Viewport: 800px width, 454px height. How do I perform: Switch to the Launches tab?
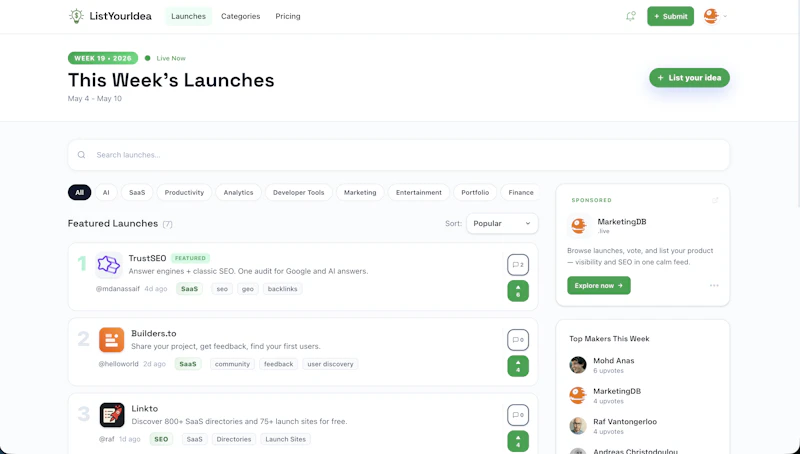tap(188, 16)
